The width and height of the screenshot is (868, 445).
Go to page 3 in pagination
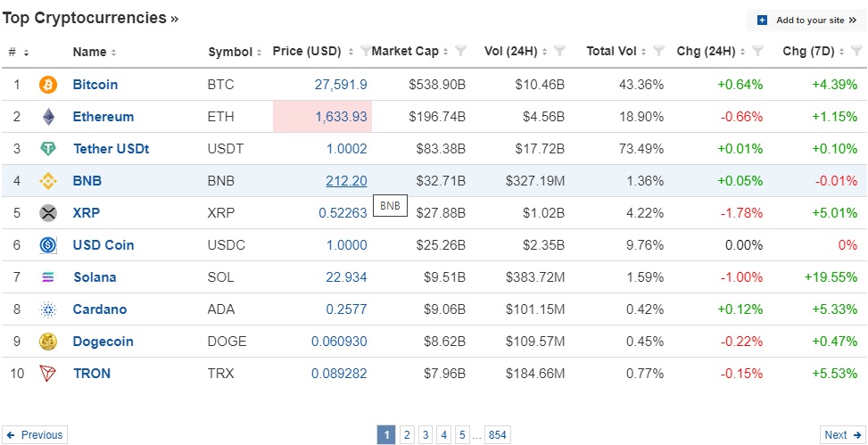(x=426, y=435)
